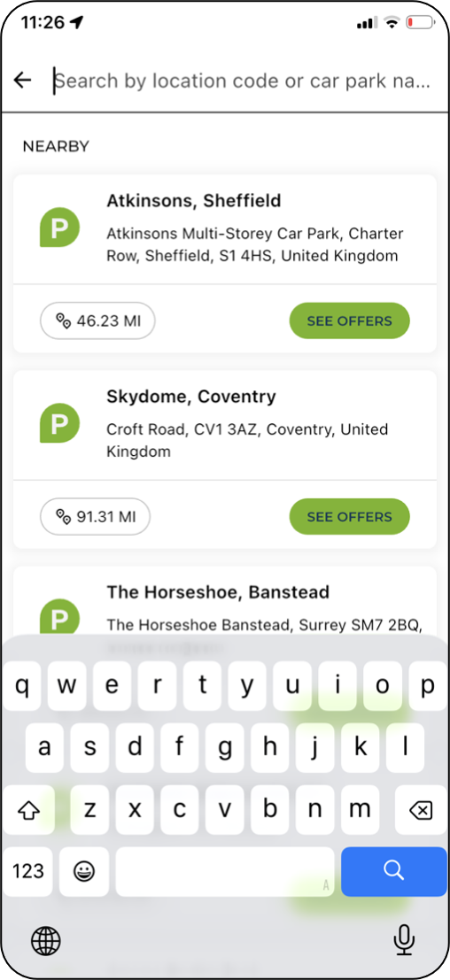Open the emoji keyboard
The image size is (450, 980).
(x=84, y=871)
